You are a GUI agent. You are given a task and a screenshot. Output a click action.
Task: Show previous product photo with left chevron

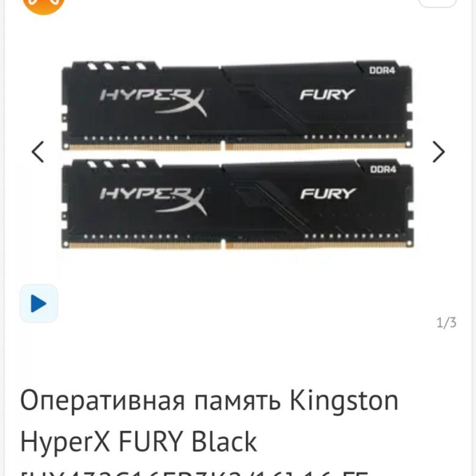38,151
